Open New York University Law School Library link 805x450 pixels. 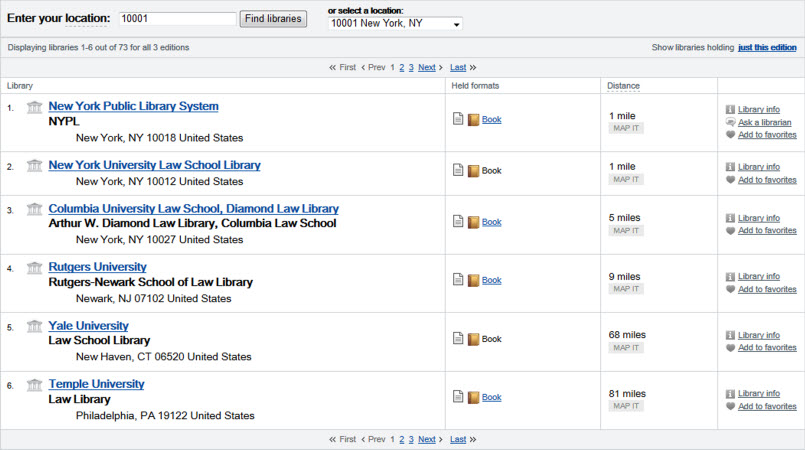coord(155,165)
